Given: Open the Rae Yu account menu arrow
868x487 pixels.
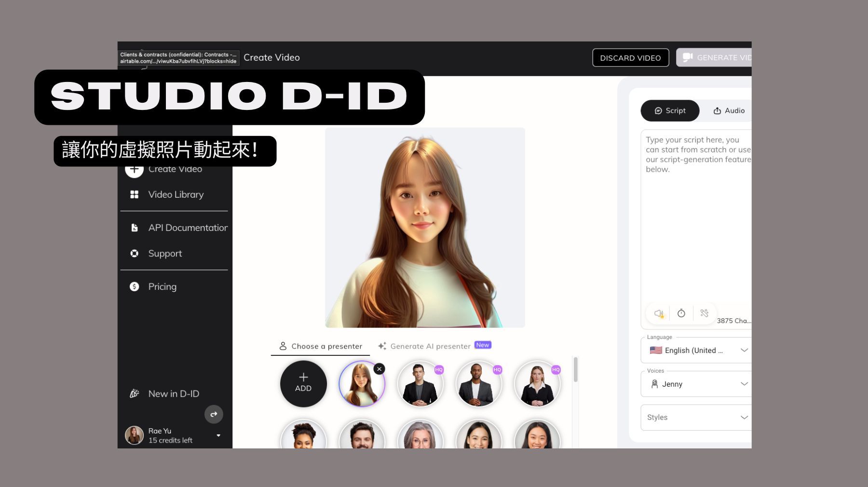Looking at the screenshot, I should coord(218,435).
